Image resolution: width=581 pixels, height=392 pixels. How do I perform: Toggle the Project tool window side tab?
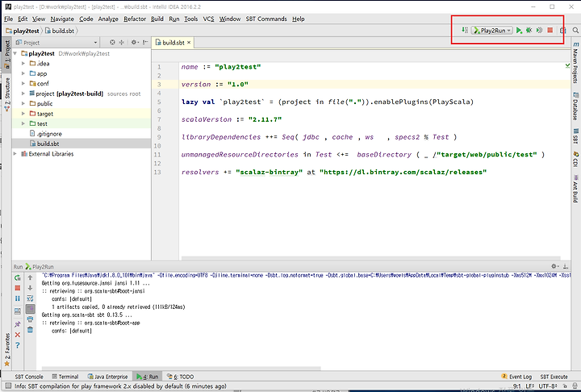pyautogui.click(x=6, y=55)
